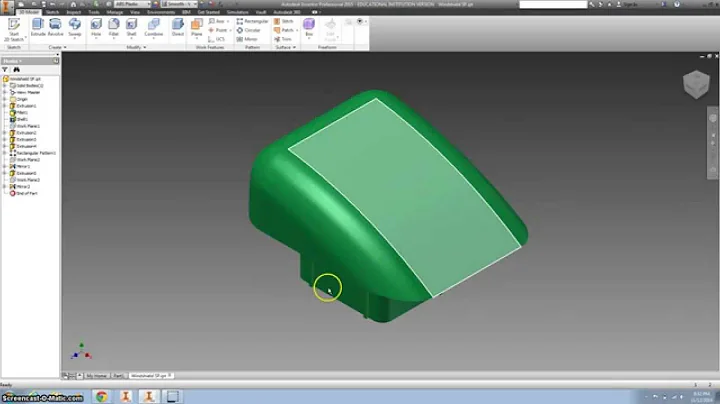Switch to the View ribbon tab
The image size is (720, 404).
(135, 12)
